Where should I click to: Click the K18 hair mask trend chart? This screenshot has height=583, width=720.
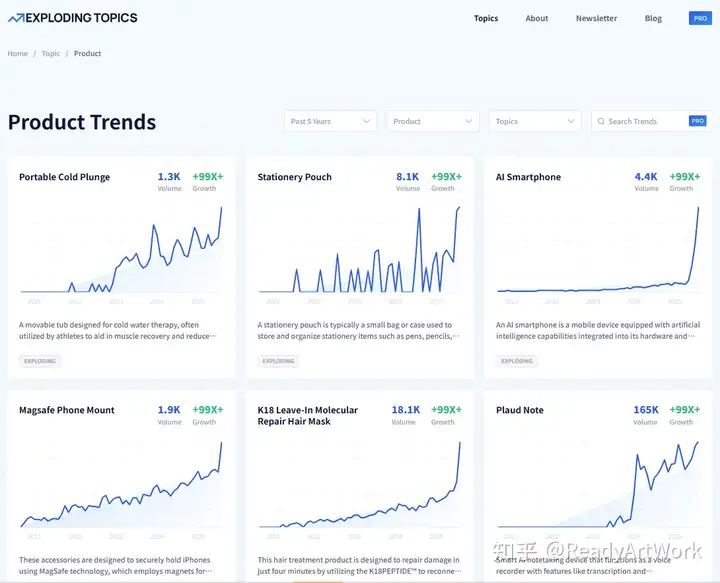[x=359, y=484]
